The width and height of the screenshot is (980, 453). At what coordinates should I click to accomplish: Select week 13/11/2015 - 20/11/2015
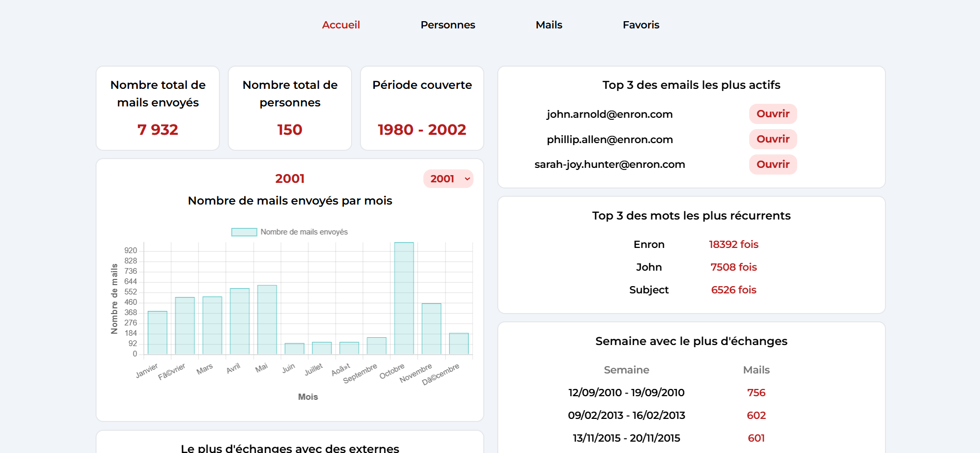point(626,438)
